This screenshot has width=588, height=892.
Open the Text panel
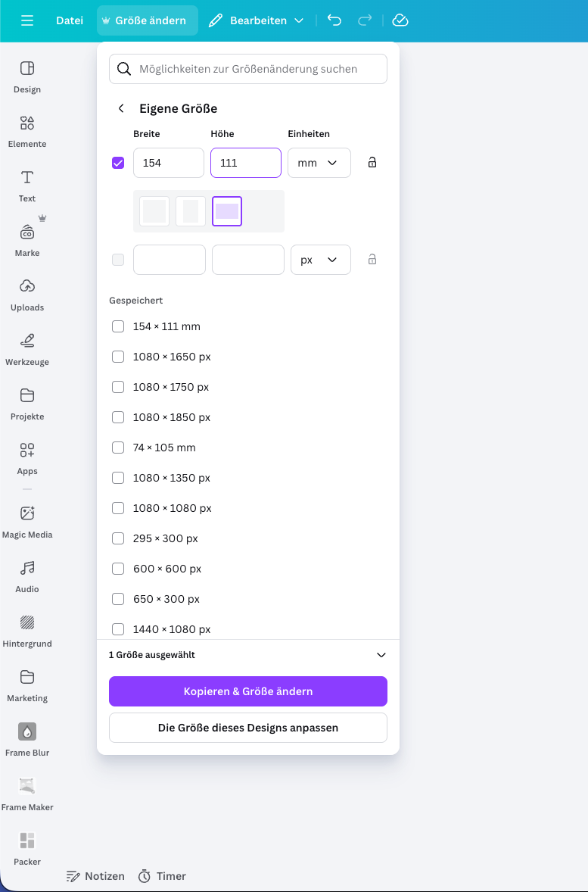26,185
